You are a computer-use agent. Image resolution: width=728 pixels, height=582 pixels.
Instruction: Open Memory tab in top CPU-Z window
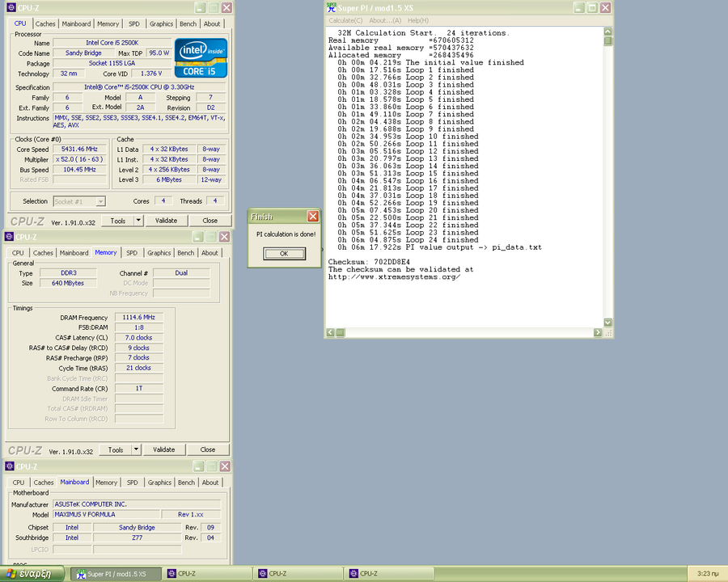tap(108, 23)
